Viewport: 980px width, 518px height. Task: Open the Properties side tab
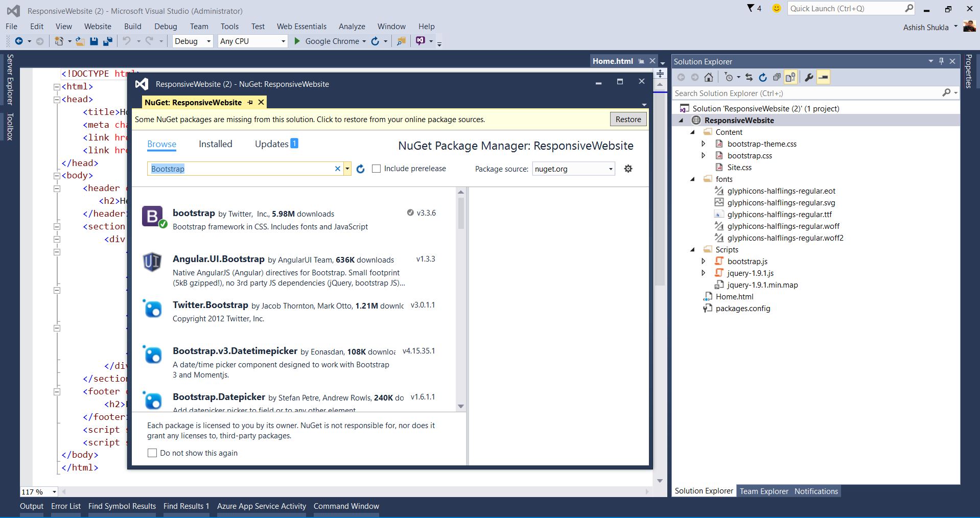click(x=968, y=72)
